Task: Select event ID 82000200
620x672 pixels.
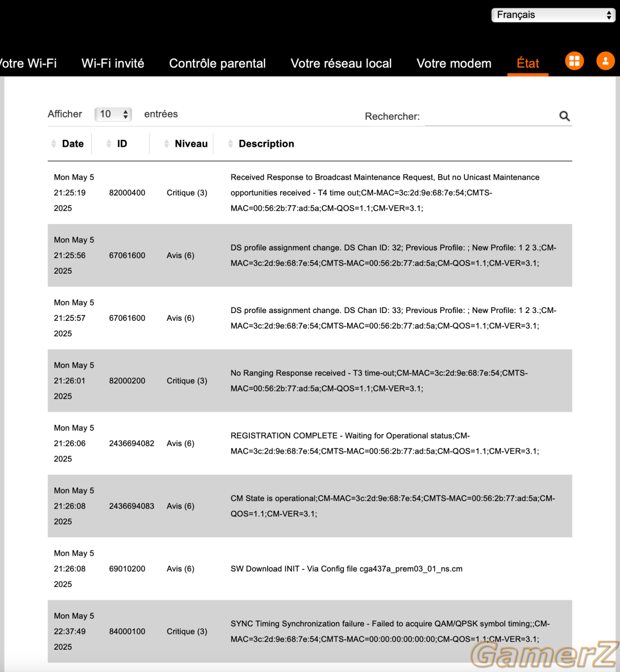Action: pyautogui.click(x=127, y=381)
